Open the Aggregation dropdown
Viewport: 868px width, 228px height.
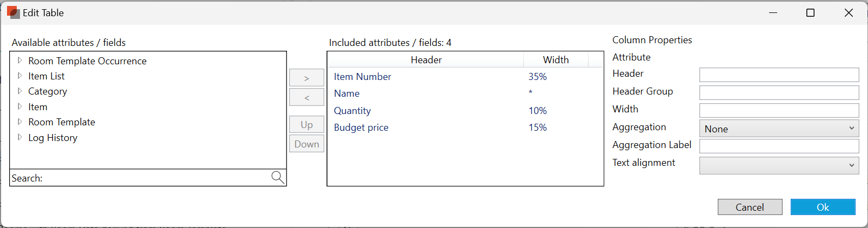click(x=779, y=129)
